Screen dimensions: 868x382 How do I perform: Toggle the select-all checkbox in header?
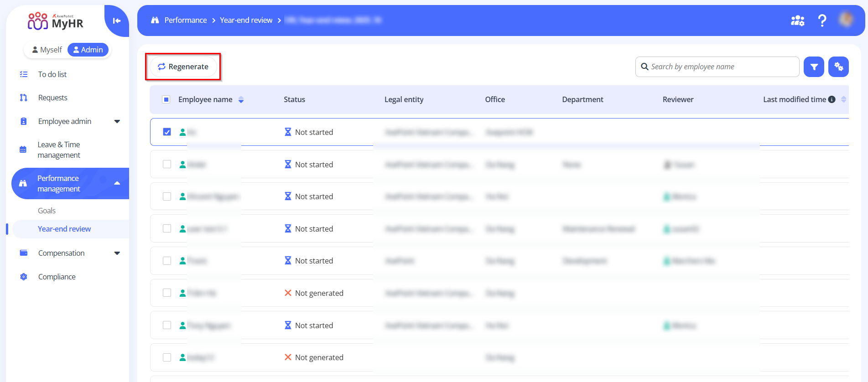coord(166,99)
